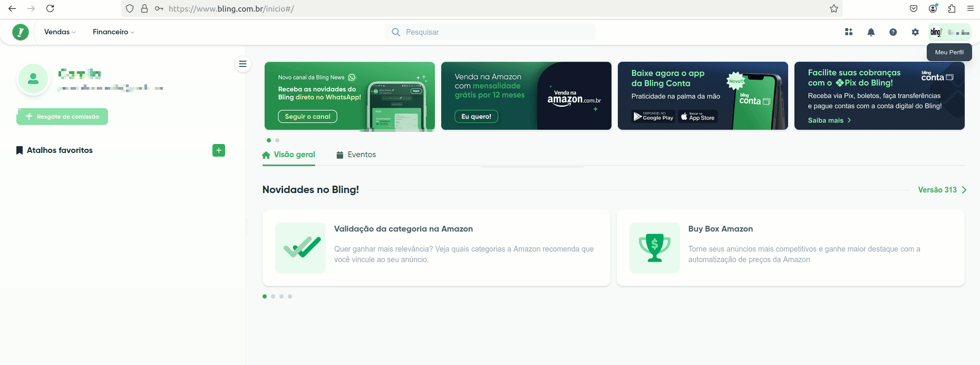The height and width of the screenshot is (365, 980).
Task: Click the Bling Conta app banner
Action: (x=703, y=96)
